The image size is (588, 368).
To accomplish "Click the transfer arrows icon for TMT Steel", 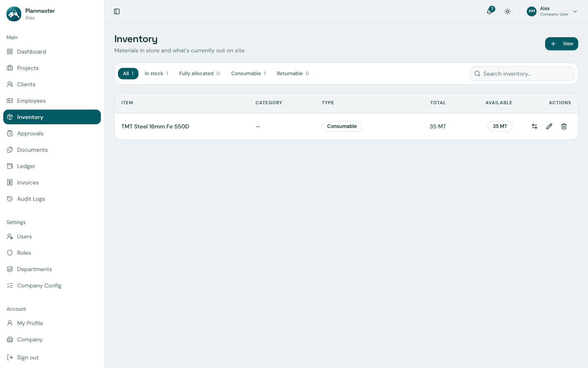I will click(x=535, y=126).
